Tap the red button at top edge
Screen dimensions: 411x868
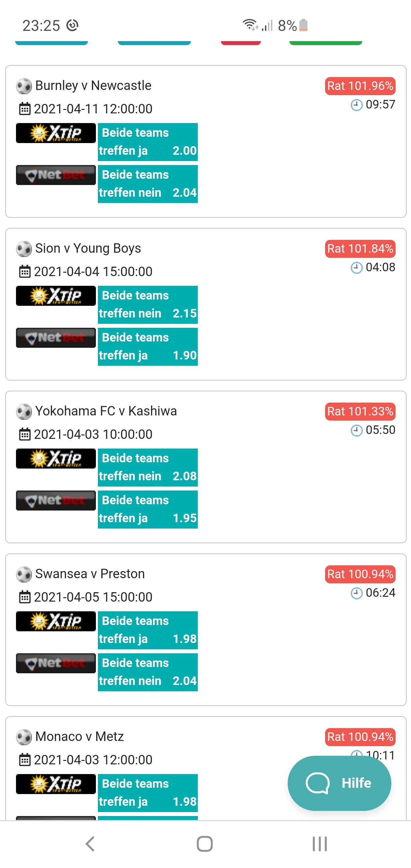[241, 43]
